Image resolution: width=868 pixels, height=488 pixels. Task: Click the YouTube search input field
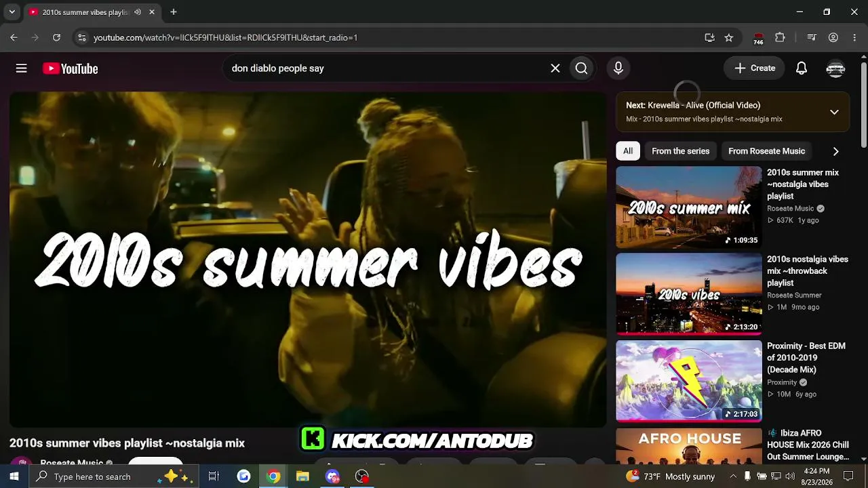[387, 68]
